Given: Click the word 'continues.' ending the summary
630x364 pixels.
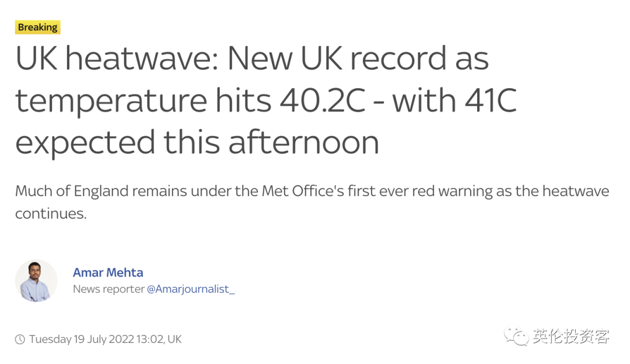Looking at the screenshot, I should [x=51, y=213].
